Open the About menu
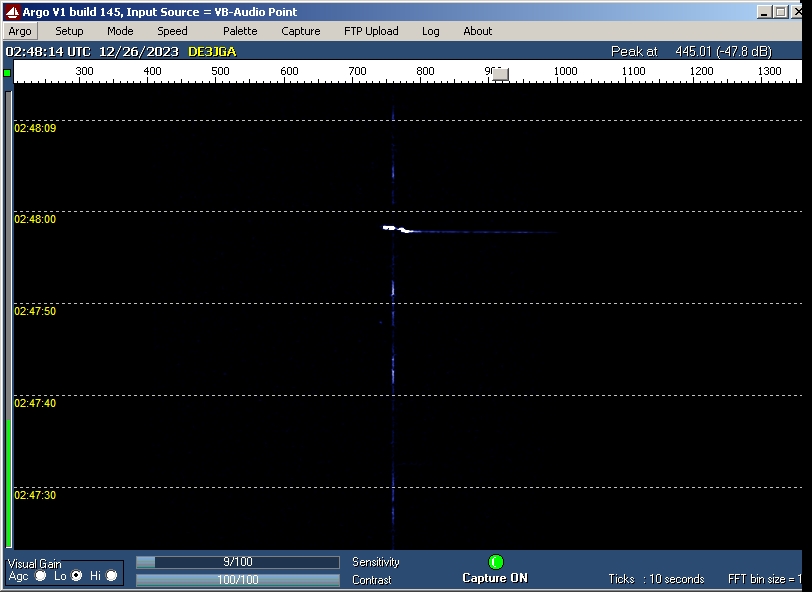 (x=477, y=31)
